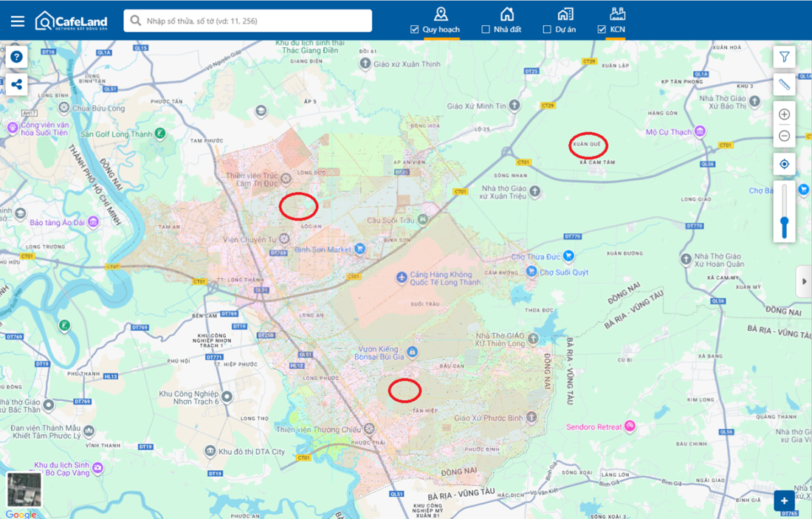The image size is (812, 519).
Task: Enable the Dự án checkbox
Action: coord(547,30)
